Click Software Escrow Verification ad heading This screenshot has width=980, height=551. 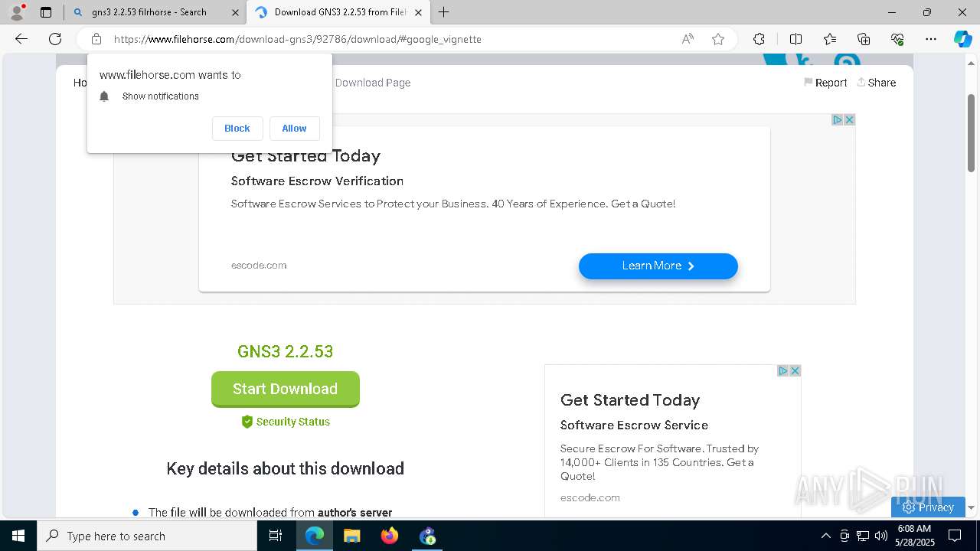tap(317, 181)
